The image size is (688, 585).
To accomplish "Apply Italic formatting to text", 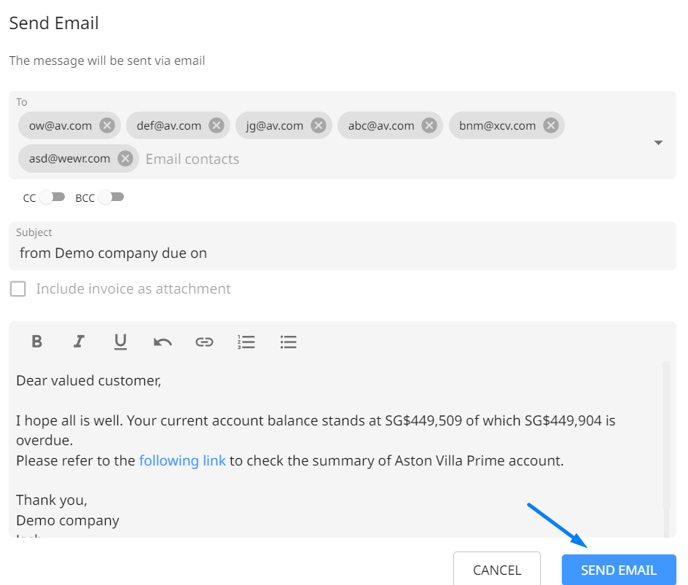I will tap(79, 341).
